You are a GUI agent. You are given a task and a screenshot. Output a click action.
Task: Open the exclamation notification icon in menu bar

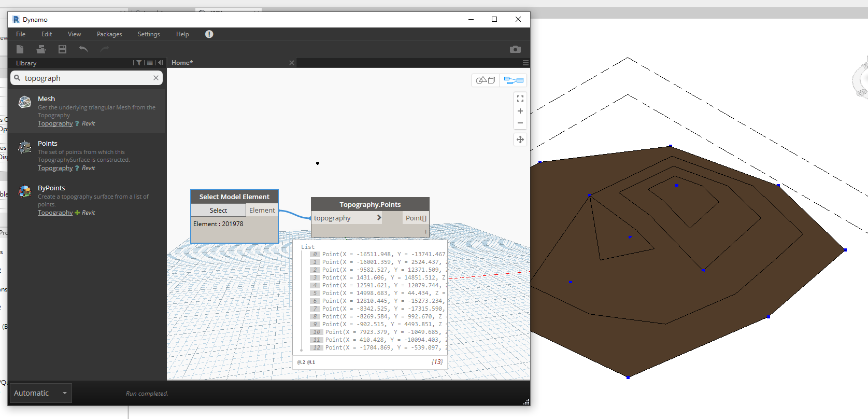click(x=209, y=34)
